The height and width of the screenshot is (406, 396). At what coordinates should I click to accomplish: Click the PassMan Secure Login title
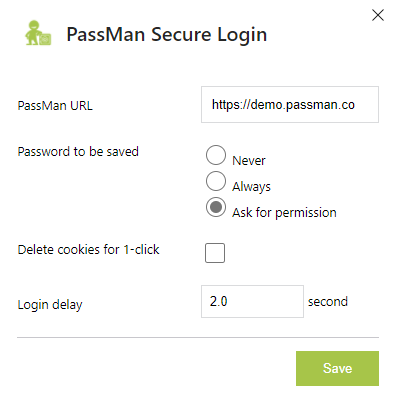[167, 35]
